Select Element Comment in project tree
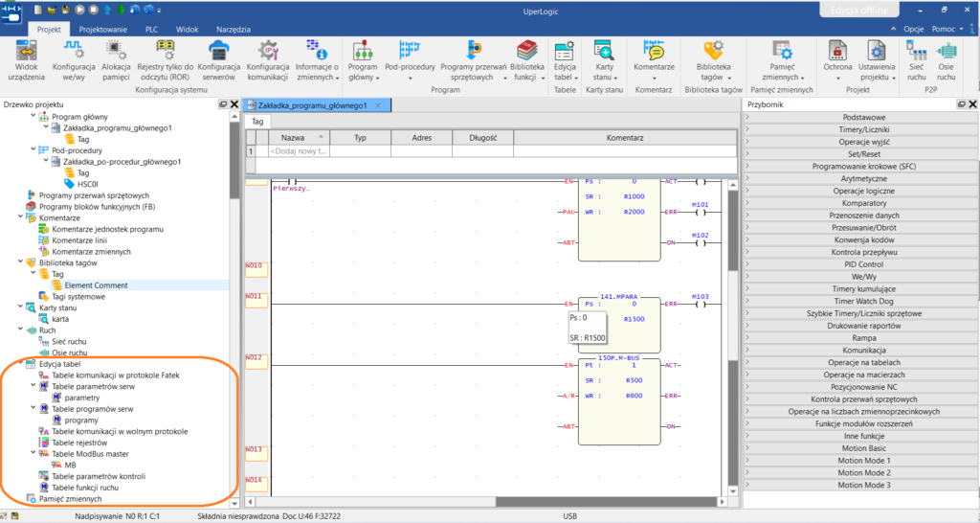This screenshot has width=980, height=523. coord(96,285)
